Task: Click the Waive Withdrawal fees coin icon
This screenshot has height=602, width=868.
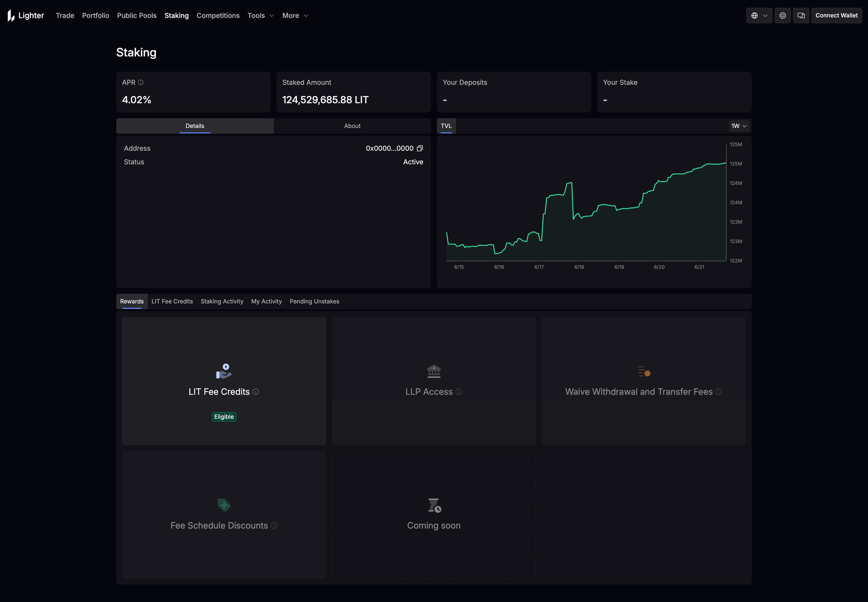Action: (644, 371)
